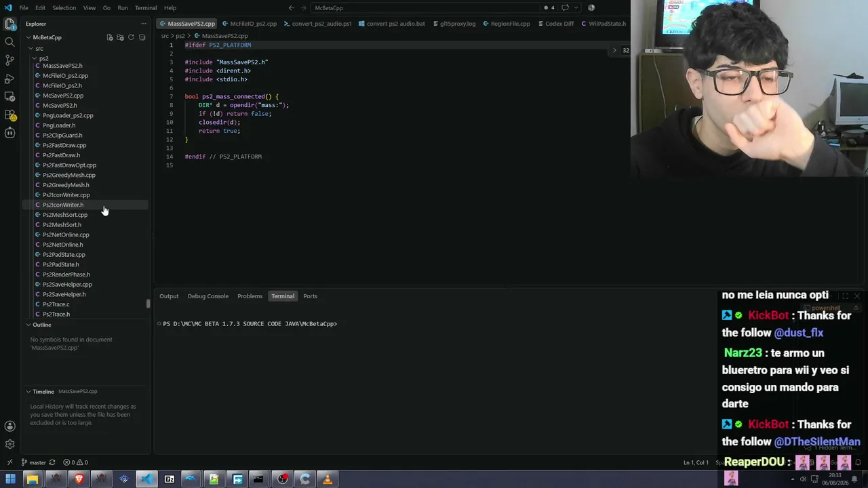Go forward using the navigation arrow

pyautogui.click(x=304, y=8)
